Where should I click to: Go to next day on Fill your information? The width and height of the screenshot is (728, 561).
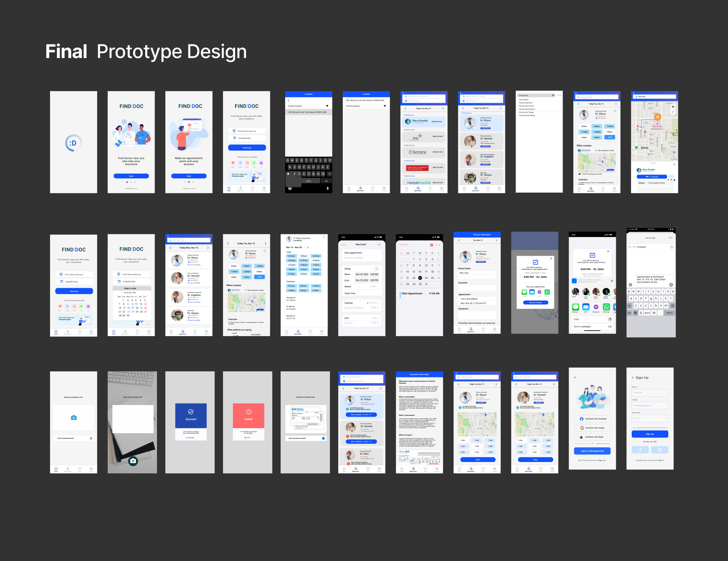coord(496,240)
